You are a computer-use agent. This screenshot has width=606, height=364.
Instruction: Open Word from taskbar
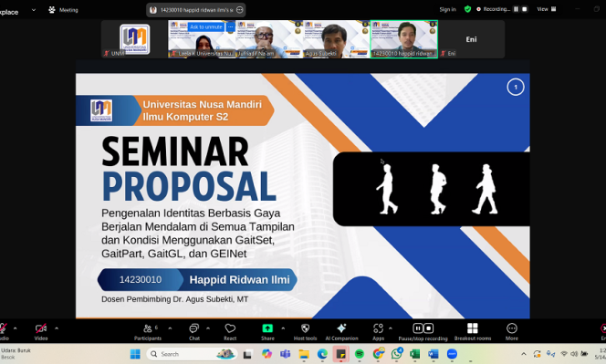click(x=434, y=354)
